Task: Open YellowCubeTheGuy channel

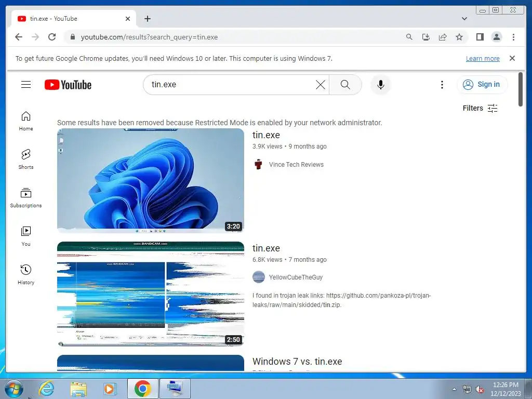Action: pyautogui.click(x=296, y=277)
